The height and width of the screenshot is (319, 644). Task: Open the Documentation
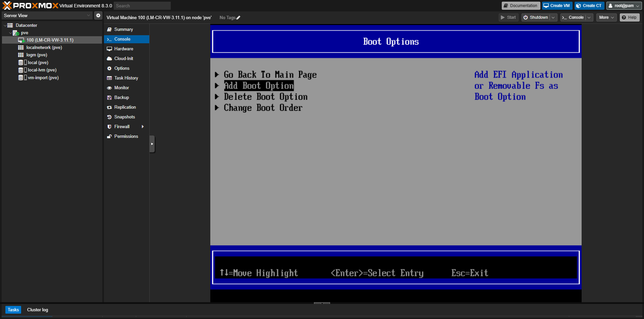point(520,5)
